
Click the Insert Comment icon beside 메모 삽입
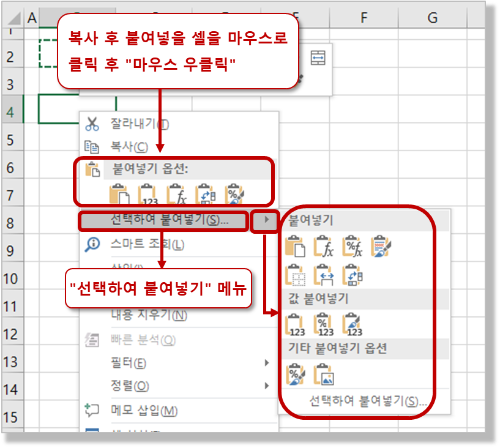tap(92, 410)
